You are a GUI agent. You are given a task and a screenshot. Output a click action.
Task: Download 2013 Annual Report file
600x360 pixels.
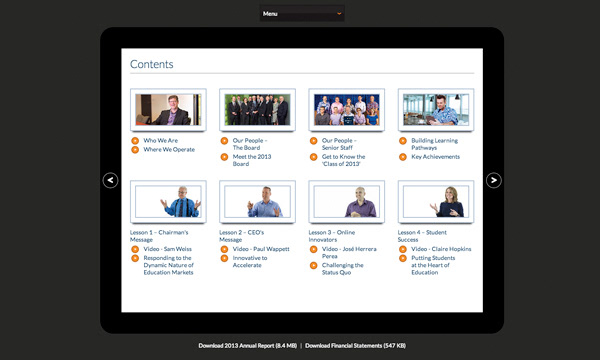pyautogui.click(x=248, y=345)
